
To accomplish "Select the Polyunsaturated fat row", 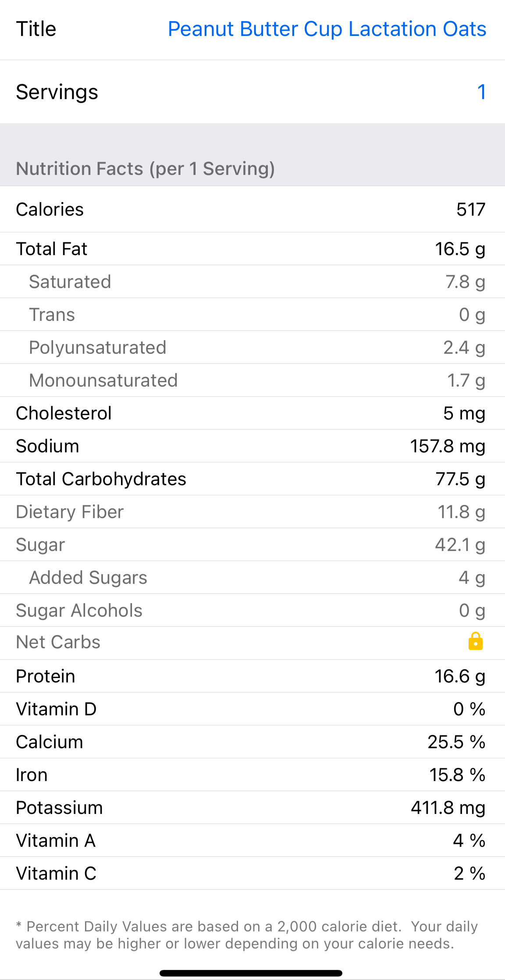I will click(252, 348).
